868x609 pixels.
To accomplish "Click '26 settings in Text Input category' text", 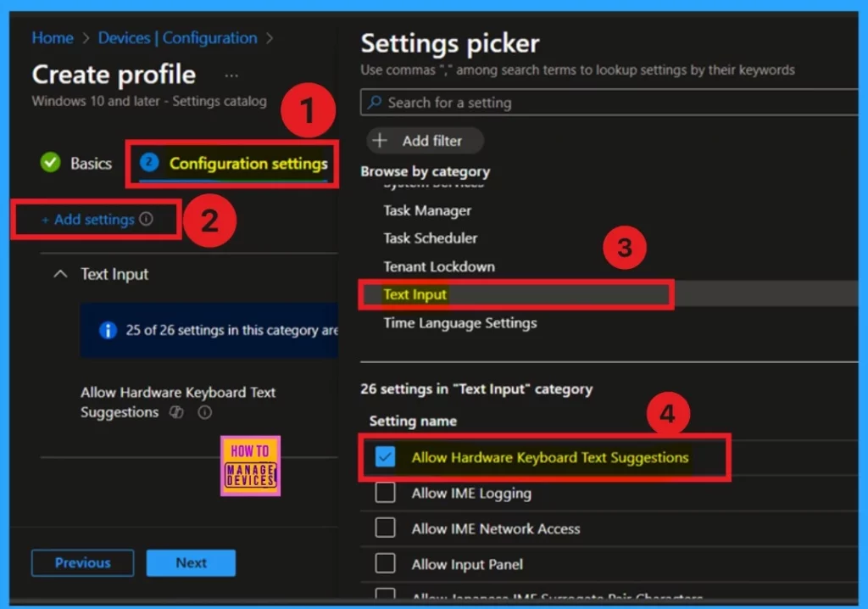I will [x=476, y=389].
